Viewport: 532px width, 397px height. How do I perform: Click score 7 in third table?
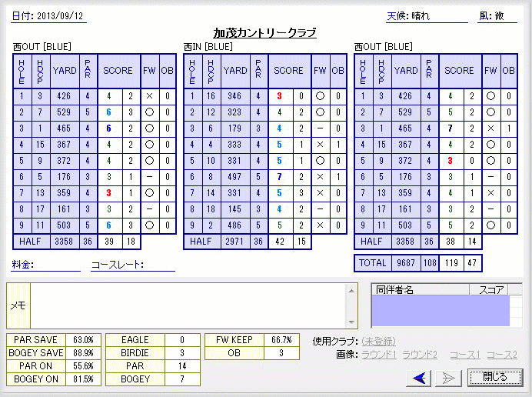[x=451, y=128]
